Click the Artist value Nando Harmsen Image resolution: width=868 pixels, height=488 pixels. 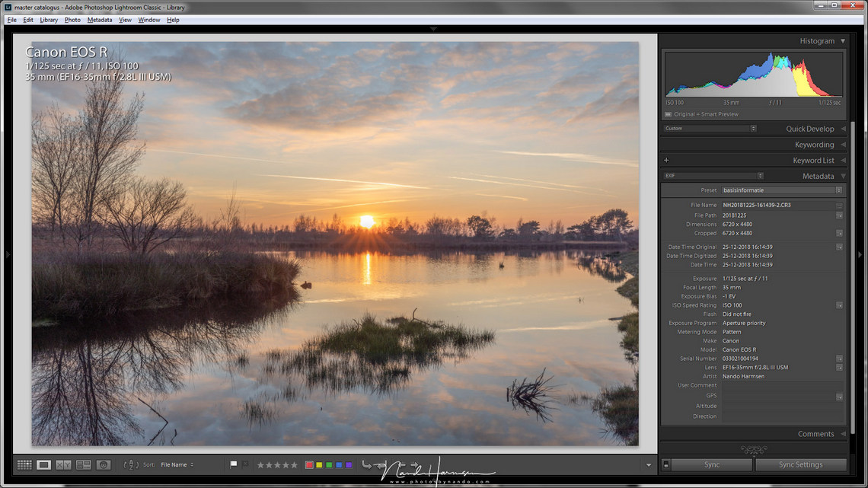pyautogui.click(x=743, y=376)
